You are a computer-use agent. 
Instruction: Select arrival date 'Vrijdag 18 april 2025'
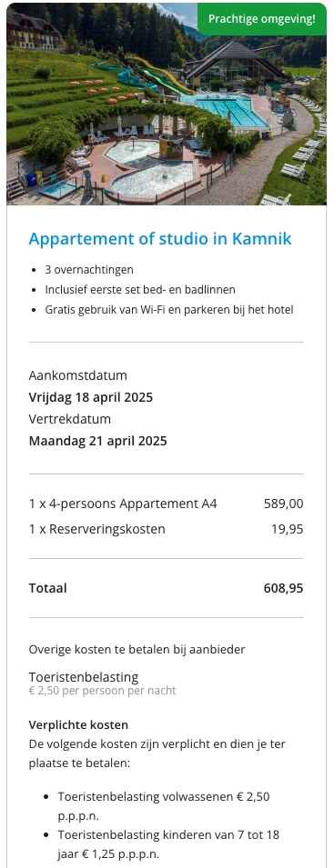[91, 397]
